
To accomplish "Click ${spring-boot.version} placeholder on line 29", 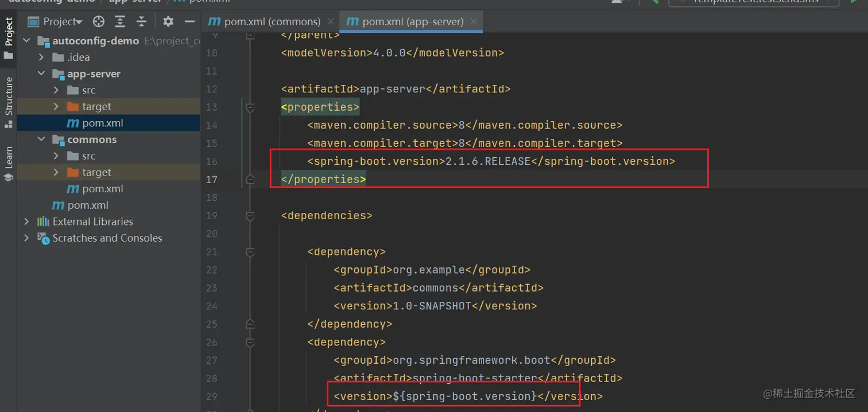I will coord(464,397).
